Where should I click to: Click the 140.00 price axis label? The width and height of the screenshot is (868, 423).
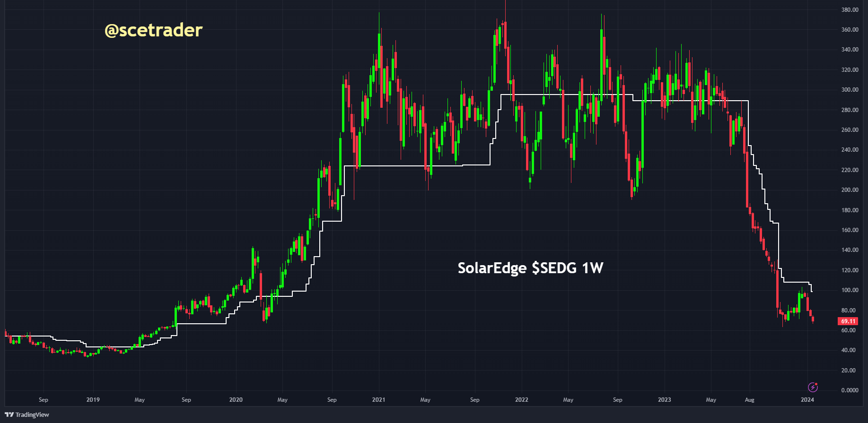point(850,250)
